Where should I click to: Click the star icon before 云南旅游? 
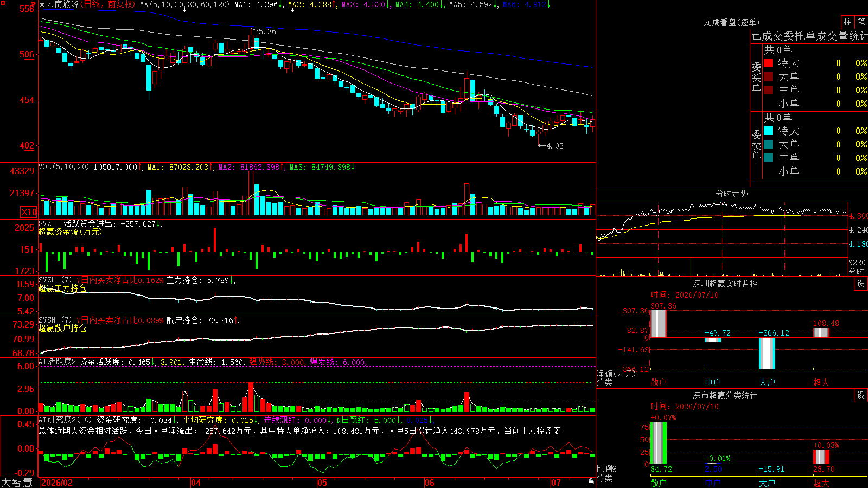(42, 4)
